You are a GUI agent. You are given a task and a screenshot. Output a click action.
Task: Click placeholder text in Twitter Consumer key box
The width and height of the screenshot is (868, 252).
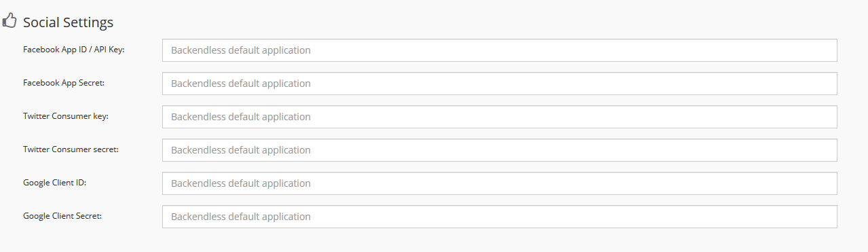(241, 117)
